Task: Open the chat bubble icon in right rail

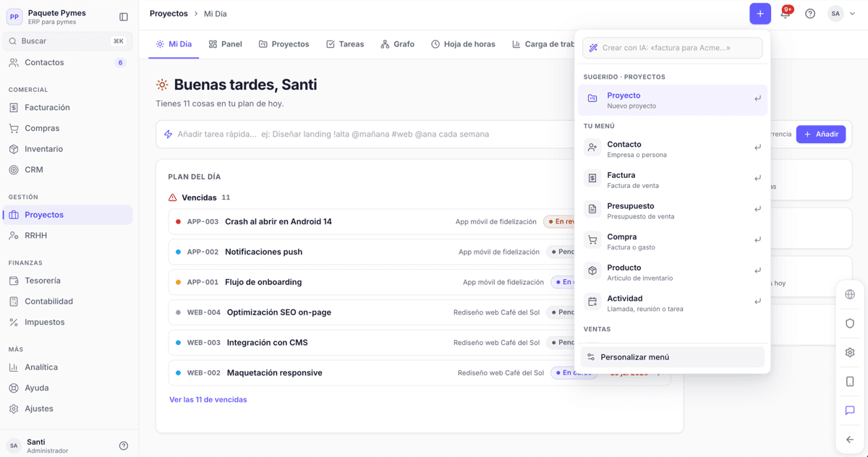Action: [850, 410]
